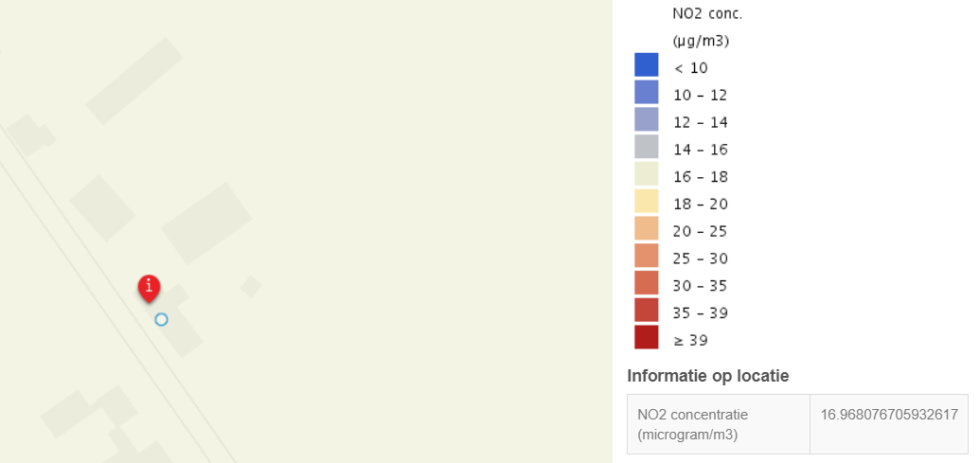Click the 'NO2 conc.' legend title
Image resolution: width=980 pixels, height=463 pixels.
(707, 14)
